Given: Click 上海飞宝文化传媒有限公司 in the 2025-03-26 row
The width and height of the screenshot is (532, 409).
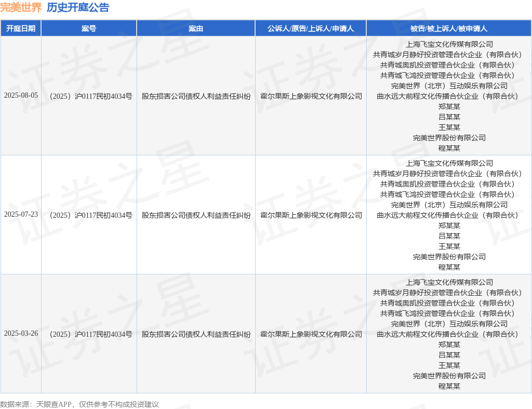Looking at the screenshot, I should tap(449, 282).
